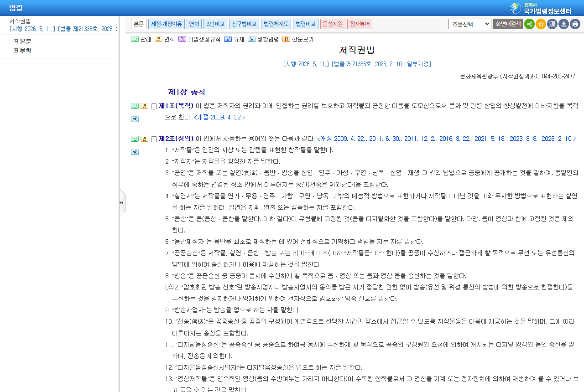Open 판례 icon beside 제1조(목적)
The width and height of the screenshot is (584, 392).
[135, 106]
